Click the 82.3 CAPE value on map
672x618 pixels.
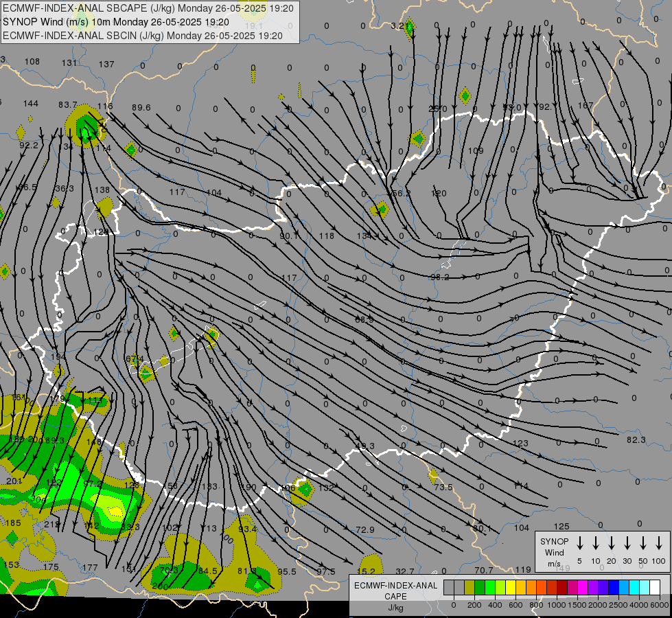coord(636,439)
